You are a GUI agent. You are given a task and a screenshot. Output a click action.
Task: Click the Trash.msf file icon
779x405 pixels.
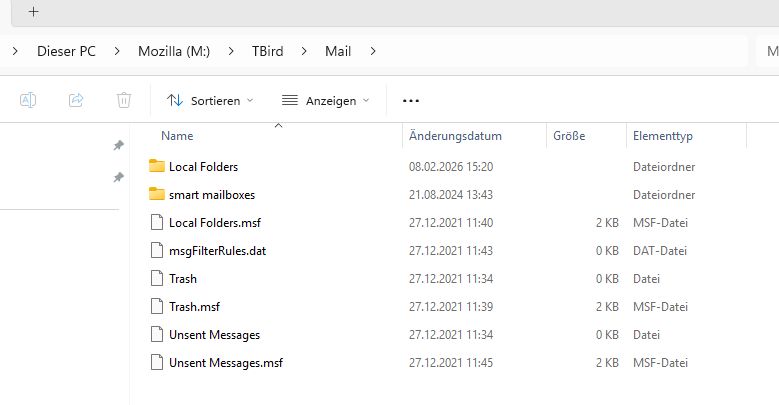click(x=155, y=306)
